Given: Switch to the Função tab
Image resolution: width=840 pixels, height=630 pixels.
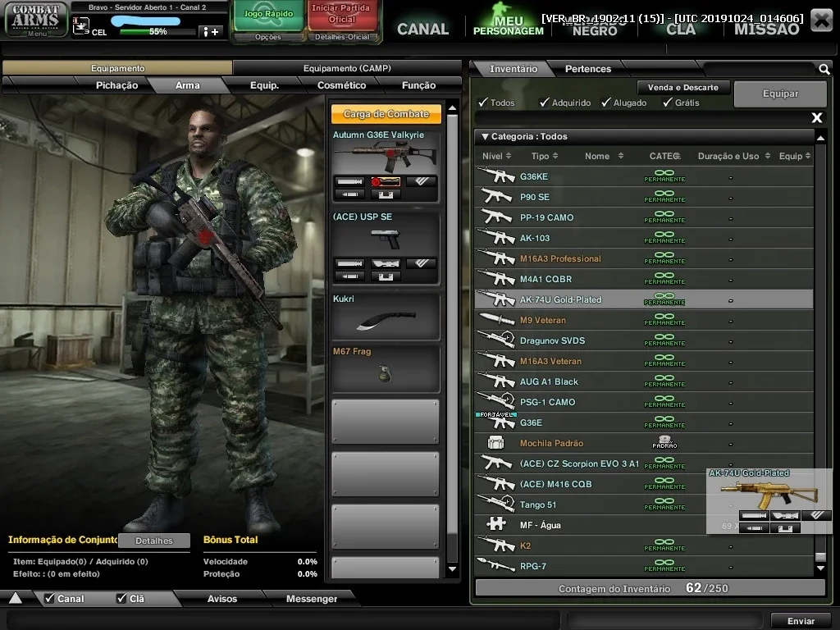Looking at the screenshot, I should (418, 85).
